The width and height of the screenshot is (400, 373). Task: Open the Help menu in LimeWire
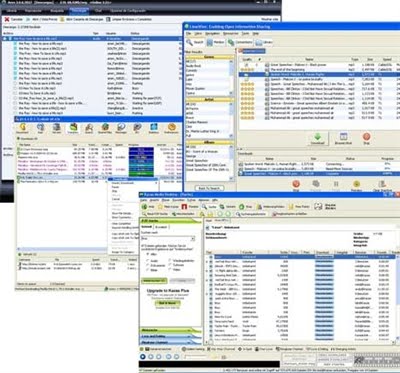256,34
